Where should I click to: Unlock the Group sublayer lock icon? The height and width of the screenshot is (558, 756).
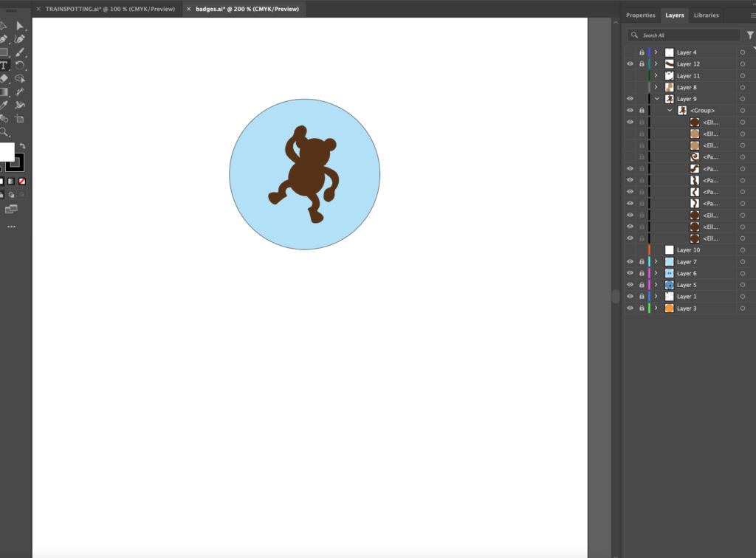[642, 111]
